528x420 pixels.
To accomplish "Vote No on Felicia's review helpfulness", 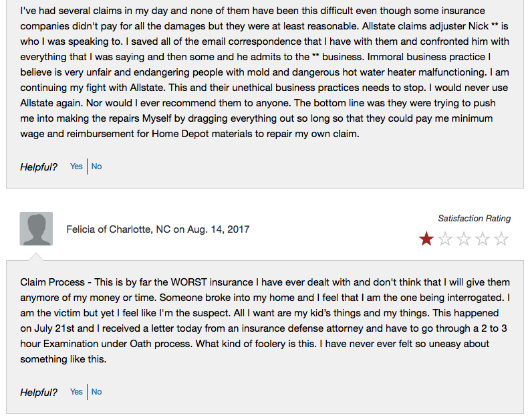I will click(x=97, y=392).
